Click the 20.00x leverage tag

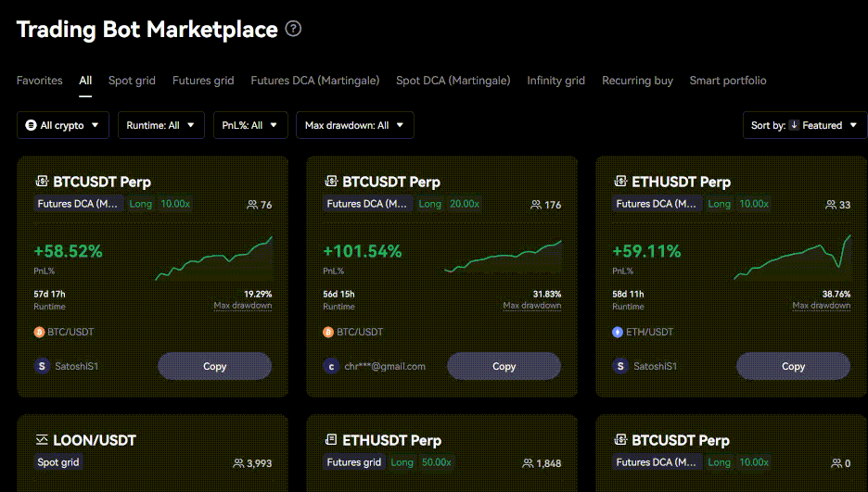pos(465,204)
